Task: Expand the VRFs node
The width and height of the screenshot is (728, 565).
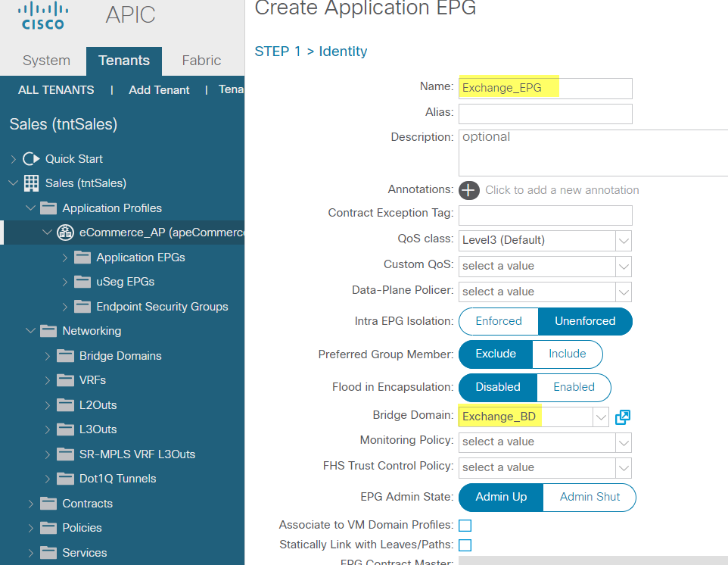Action: (48, 380)
